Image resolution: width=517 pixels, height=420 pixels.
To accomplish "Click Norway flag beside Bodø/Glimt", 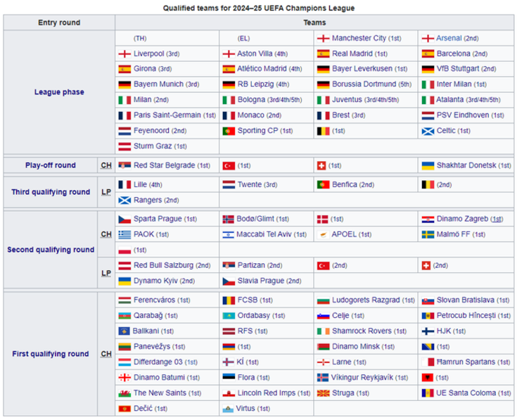I will 228,219.
